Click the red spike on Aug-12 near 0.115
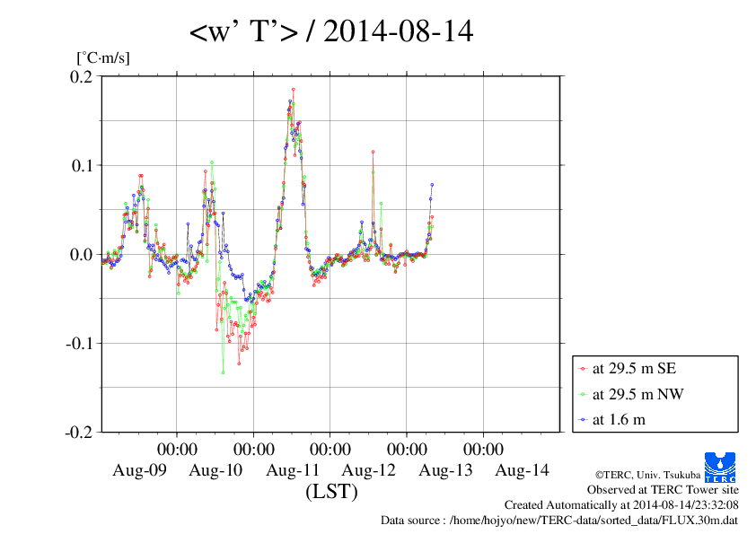Image resolution: width=756 pixels, height=534 pixels. 373,152
